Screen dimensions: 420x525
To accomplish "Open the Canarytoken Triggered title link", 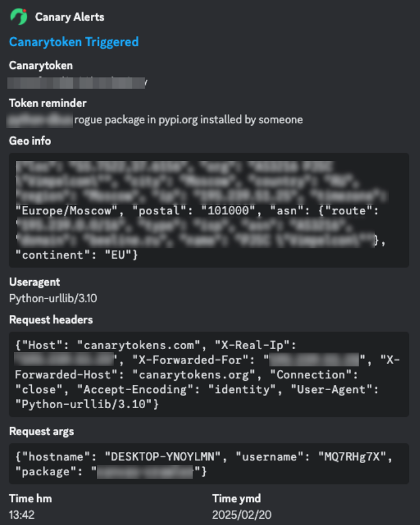I will [x=73, y=42].
